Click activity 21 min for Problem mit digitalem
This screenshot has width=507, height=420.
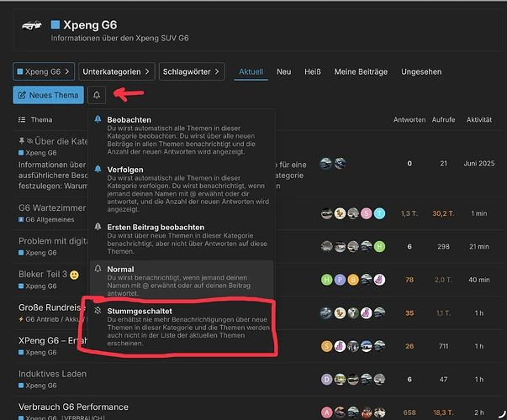(479, 246)
